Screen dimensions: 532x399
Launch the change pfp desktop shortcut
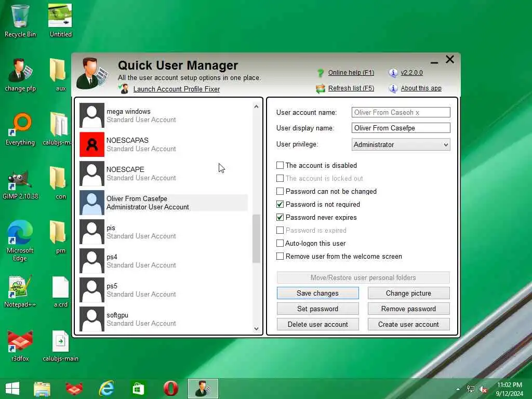(20, 75)
